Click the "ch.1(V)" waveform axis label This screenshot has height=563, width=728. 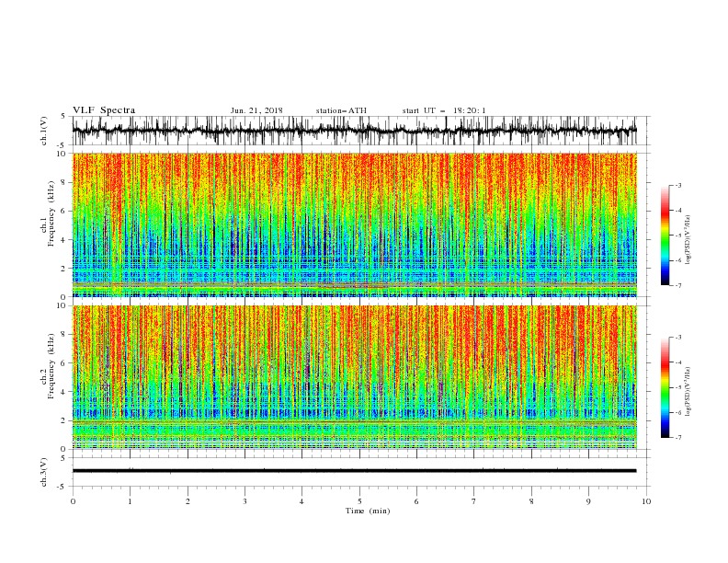[x=44, y=131]
